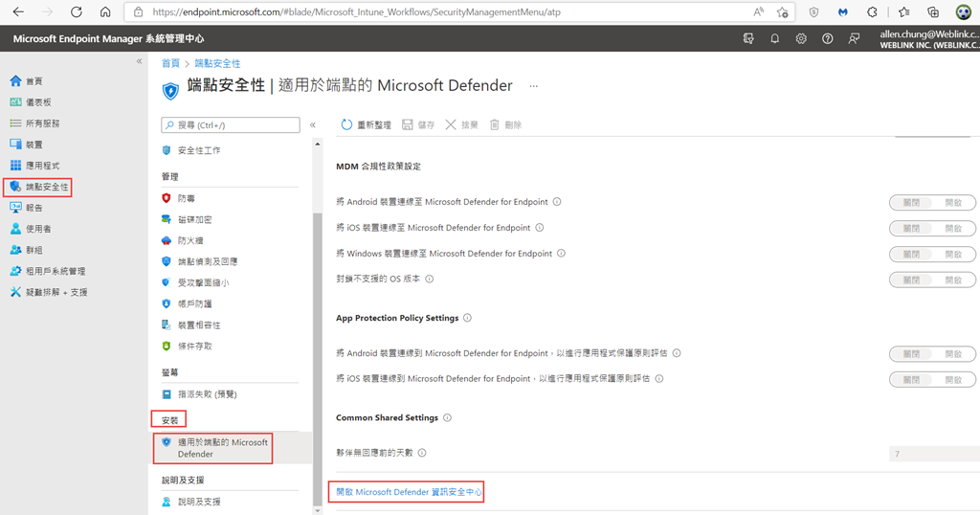
Task: Open the settings gear in header
Action: pyautogui.click(x=801, y=38)
